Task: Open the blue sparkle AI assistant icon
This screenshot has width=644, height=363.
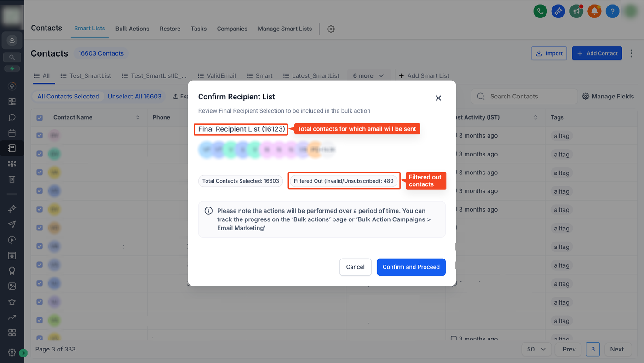Action: click(558, 11)
